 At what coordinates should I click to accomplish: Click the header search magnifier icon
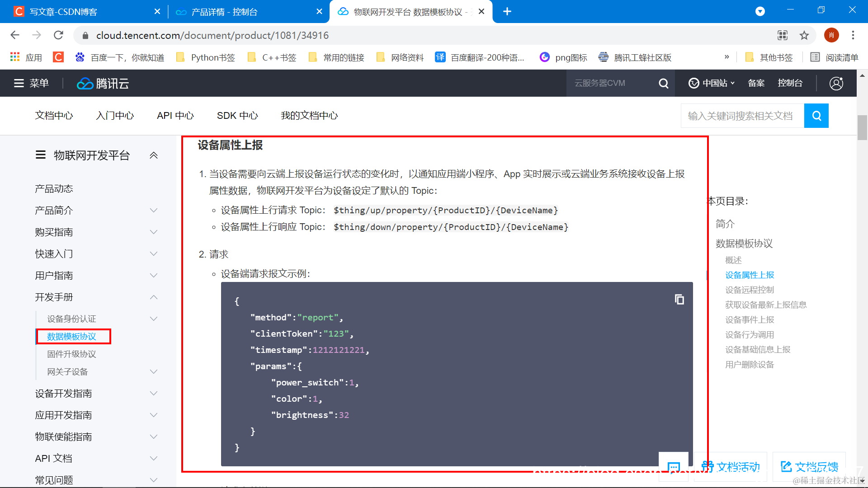[x=664, y=83]
